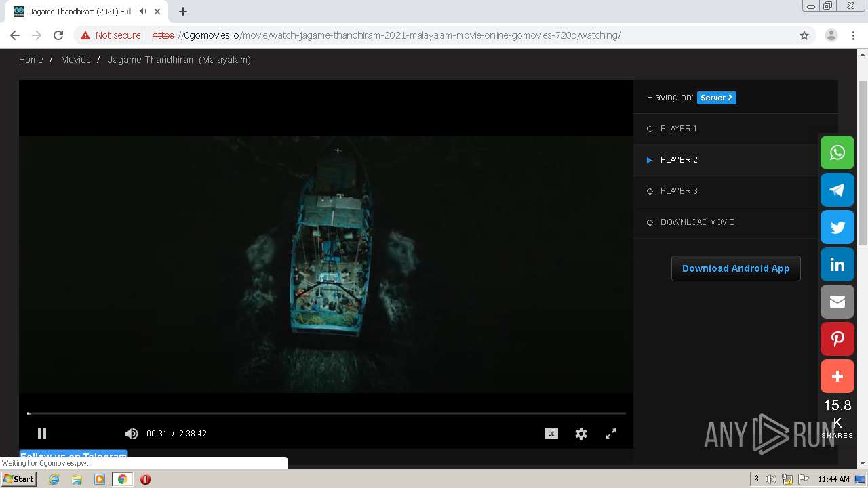The width and height of the screenshot is (868, 488).
Task: Open the Chrome profile avatar
Action: click(831, 35)
